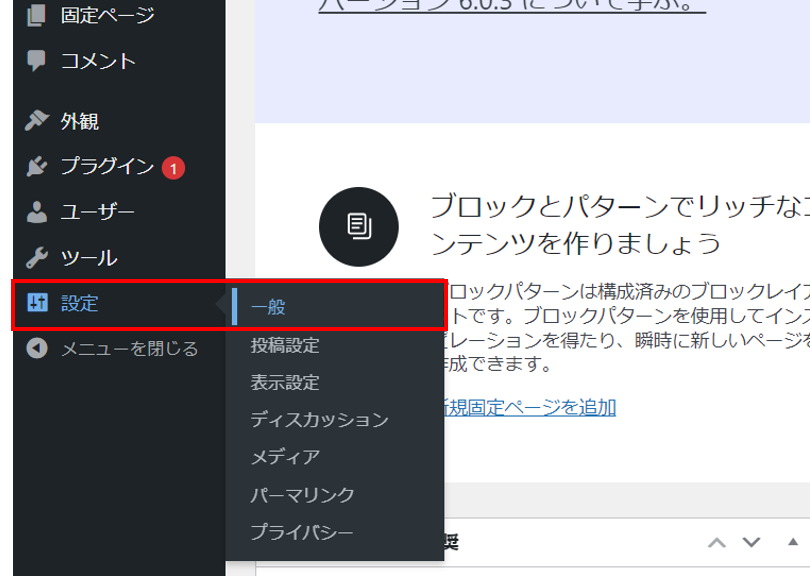Click the ツール wrench icon

[37, 258]
